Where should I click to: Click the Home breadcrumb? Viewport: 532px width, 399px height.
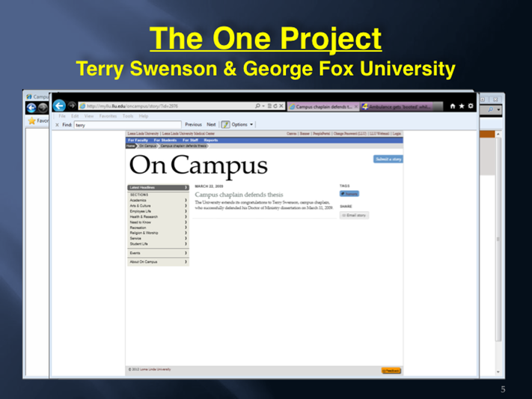click(x=131, y=146)
